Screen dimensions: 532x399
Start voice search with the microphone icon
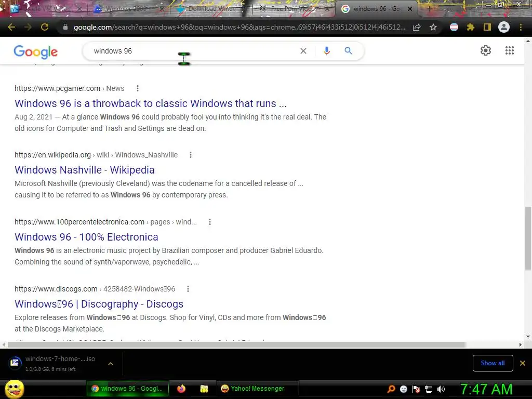pyautogui.click(x=326, y=51)
